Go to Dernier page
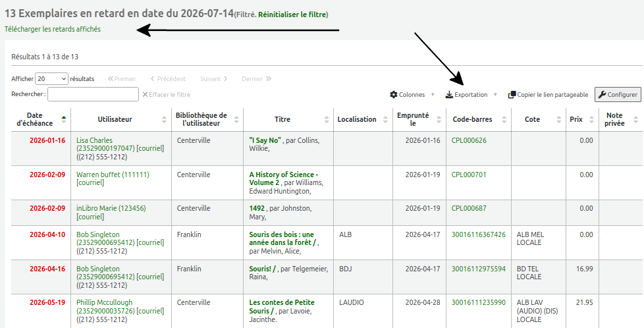 click(256, 78)
